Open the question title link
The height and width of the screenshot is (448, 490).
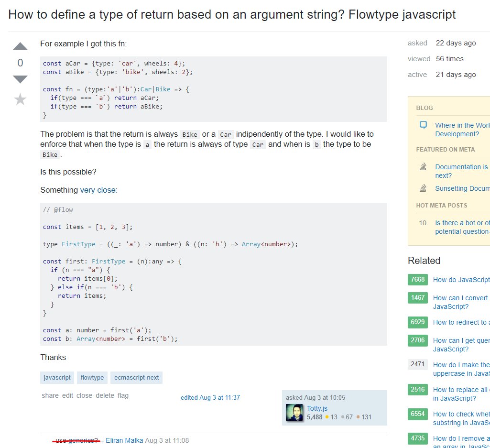(232, 15)
